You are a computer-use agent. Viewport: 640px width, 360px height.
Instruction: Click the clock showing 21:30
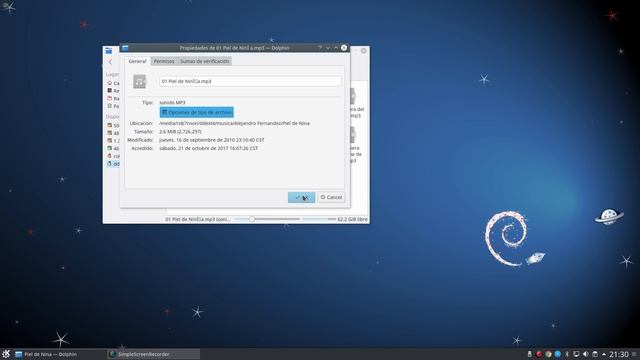tap(618, 354)
